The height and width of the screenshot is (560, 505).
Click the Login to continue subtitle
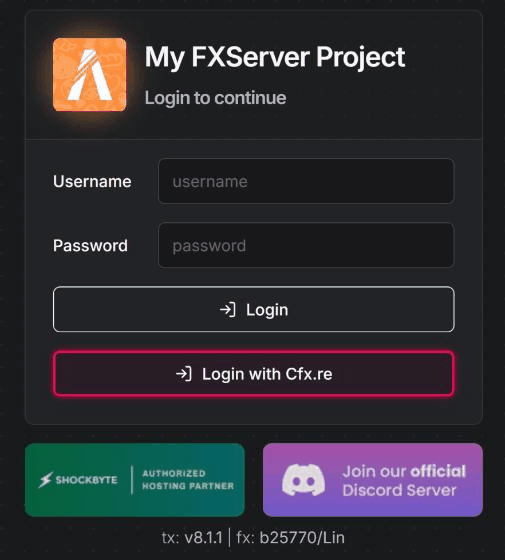point(215,98)
